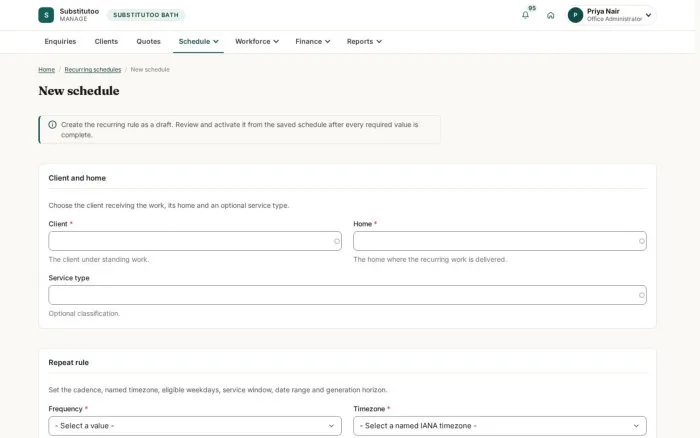Click Priya Nair avatar circle

coord(575,15)
